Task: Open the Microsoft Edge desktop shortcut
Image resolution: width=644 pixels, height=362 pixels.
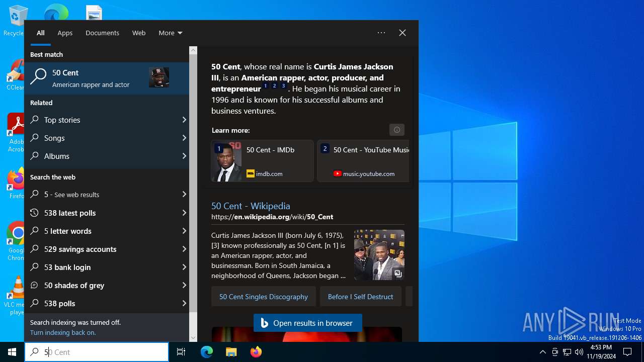Action: tap(56, 11)
